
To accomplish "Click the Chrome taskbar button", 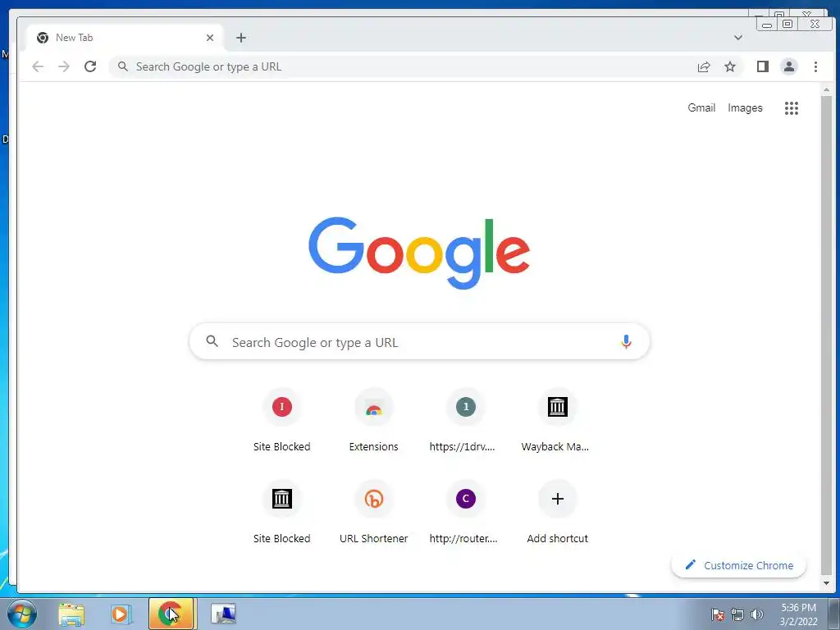I will (172, 614).
